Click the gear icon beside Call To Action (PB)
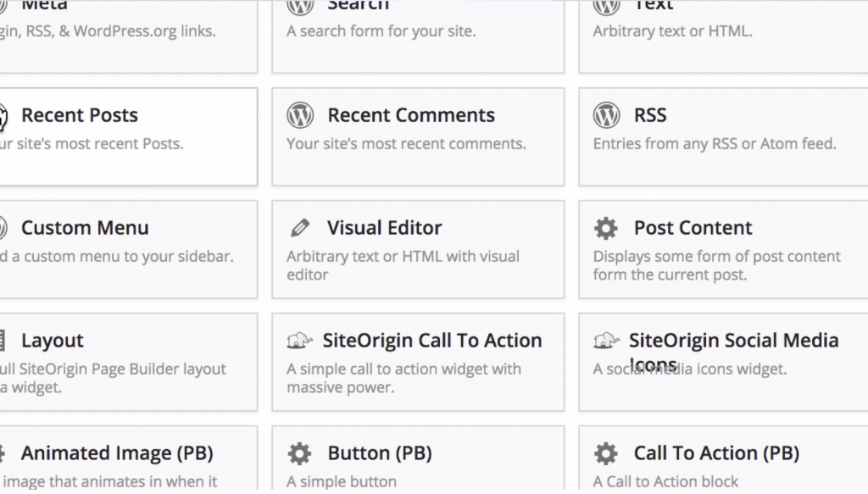The width and height of the screenshot is (868, 494). coord(605,453)
